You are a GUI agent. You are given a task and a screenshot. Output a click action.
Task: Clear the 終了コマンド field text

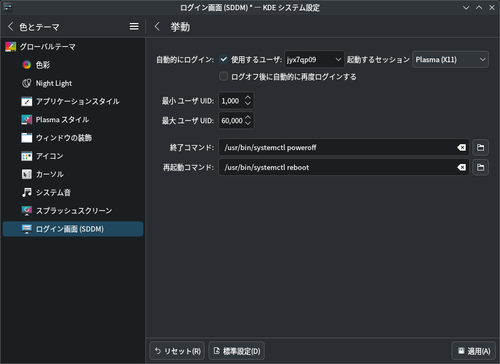point(461,147)
